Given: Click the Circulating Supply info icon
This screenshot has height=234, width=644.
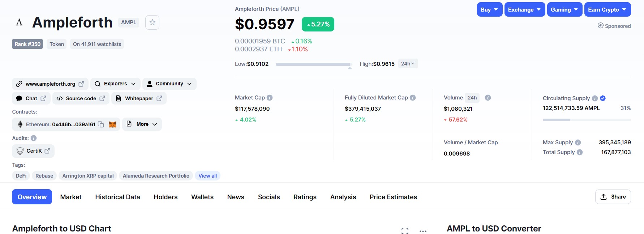Looking at the screenshot, I should click(x=595, y=98).
